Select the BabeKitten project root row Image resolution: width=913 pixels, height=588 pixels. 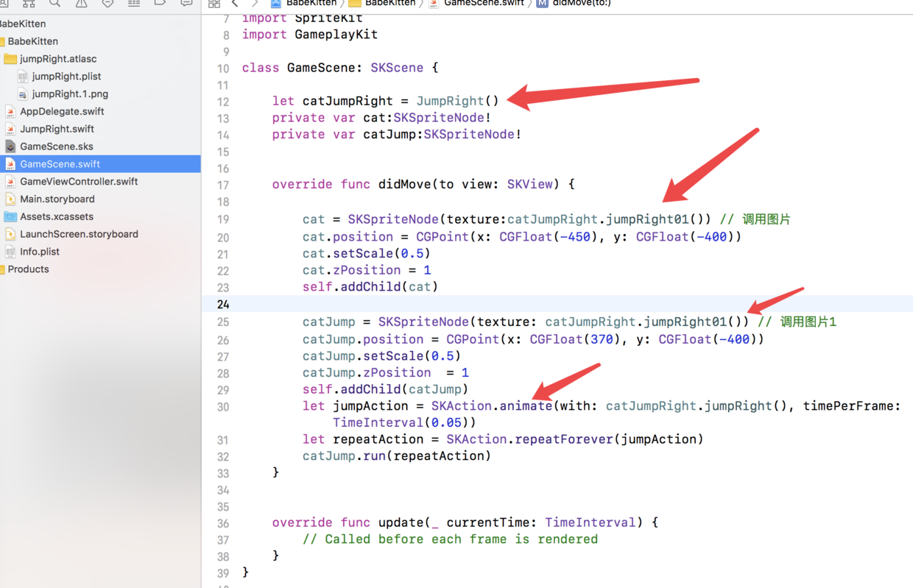pyautogui.click(x=100, y=24)
